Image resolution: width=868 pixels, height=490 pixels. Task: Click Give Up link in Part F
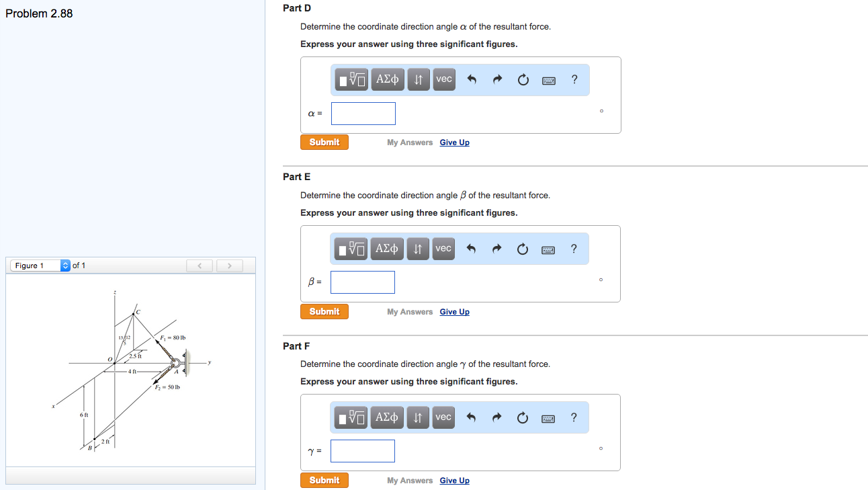coord(454,480)
